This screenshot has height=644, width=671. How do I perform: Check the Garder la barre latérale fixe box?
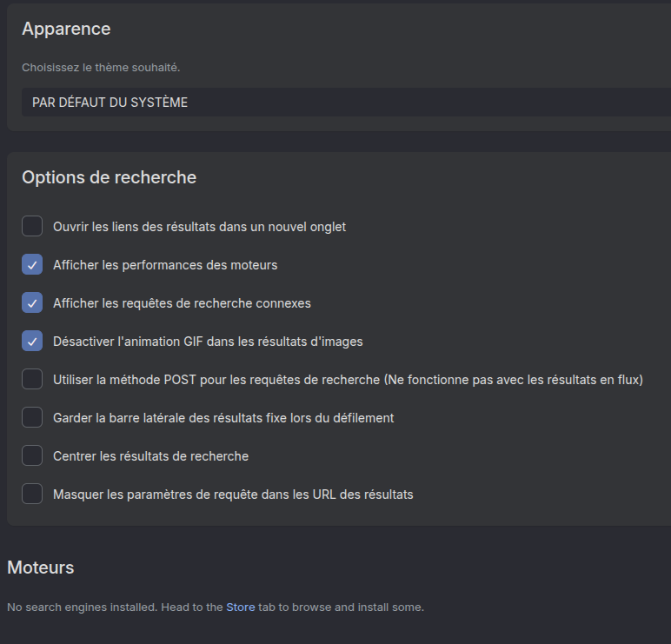point(32,417)
